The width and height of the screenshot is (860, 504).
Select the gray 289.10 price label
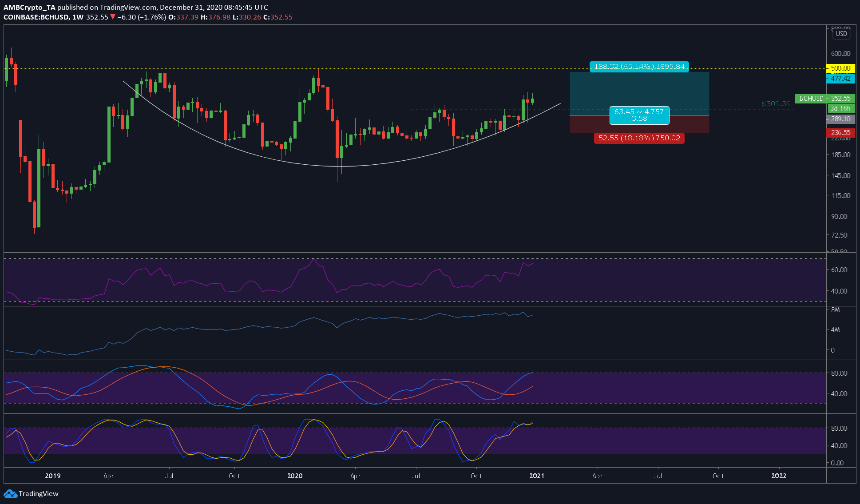840,119
